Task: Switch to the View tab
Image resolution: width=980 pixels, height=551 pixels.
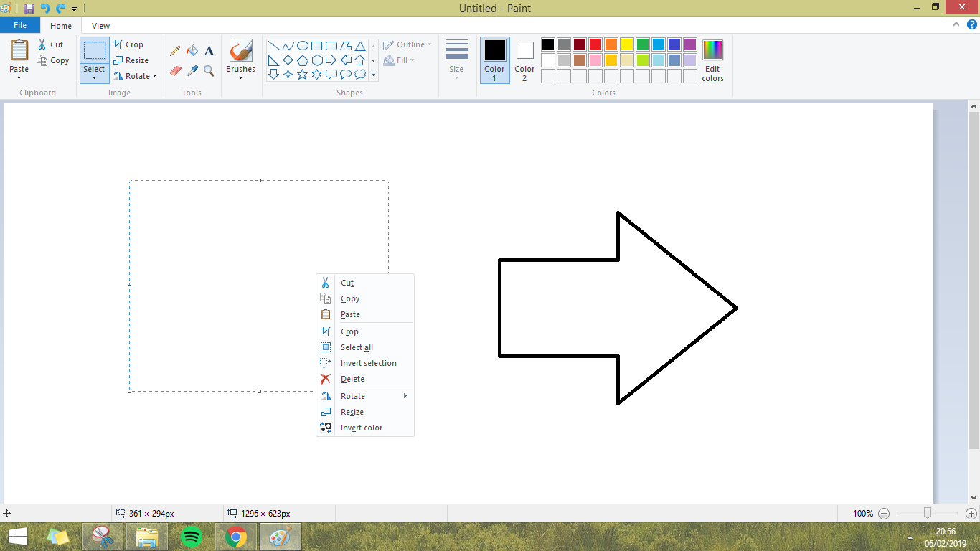Action: [x=100, y=25]
